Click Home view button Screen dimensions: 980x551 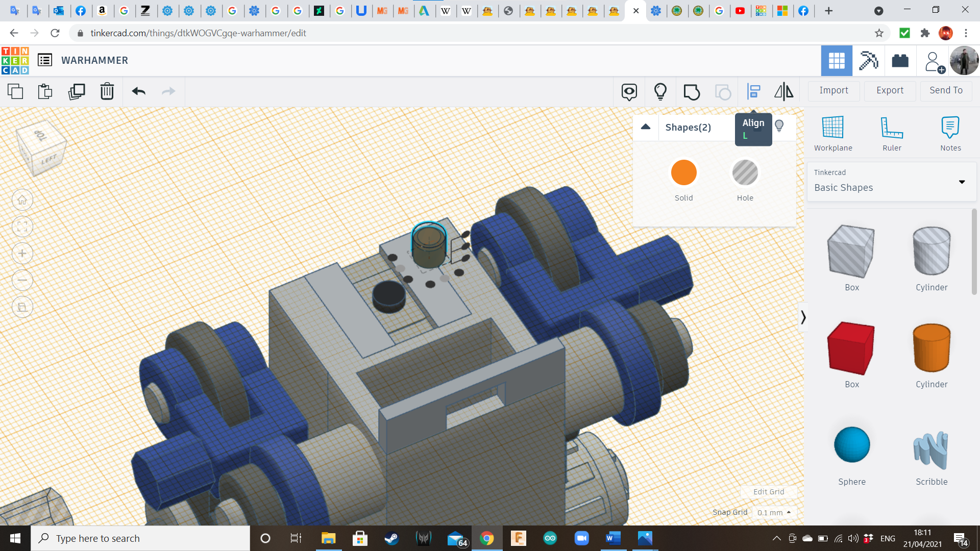tap(22, 200)
